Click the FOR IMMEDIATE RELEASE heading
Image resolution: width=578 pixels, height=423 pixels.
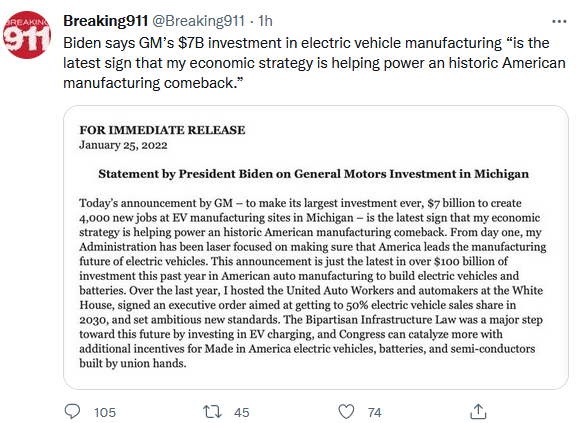(162, 130)
